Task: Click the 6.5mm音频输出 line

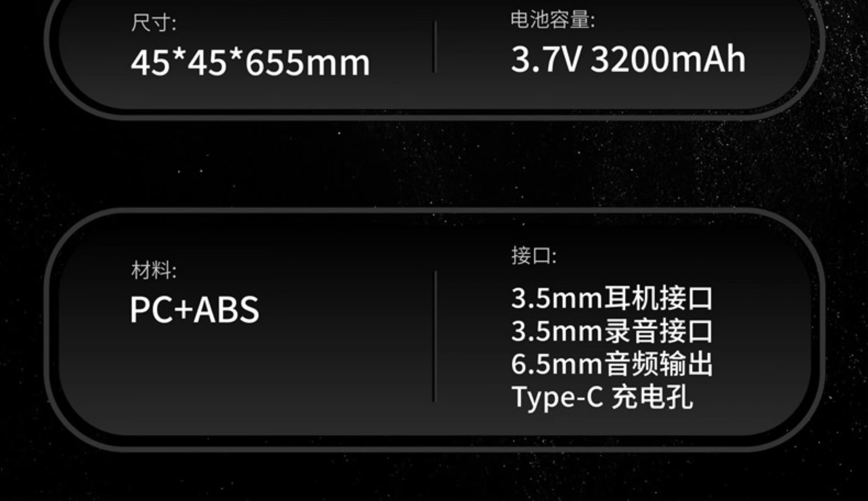Action: point(611,364)
